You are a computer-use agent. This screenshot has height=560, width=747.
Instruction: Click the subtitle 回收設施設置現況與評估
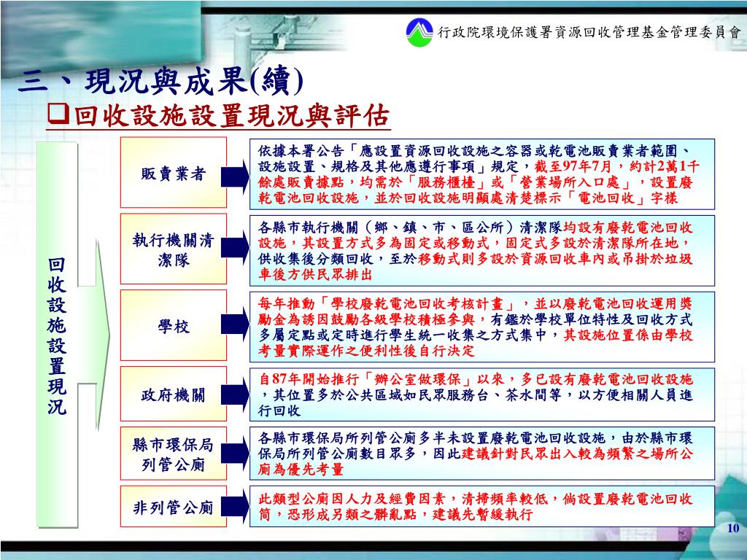tap(232, 115)
